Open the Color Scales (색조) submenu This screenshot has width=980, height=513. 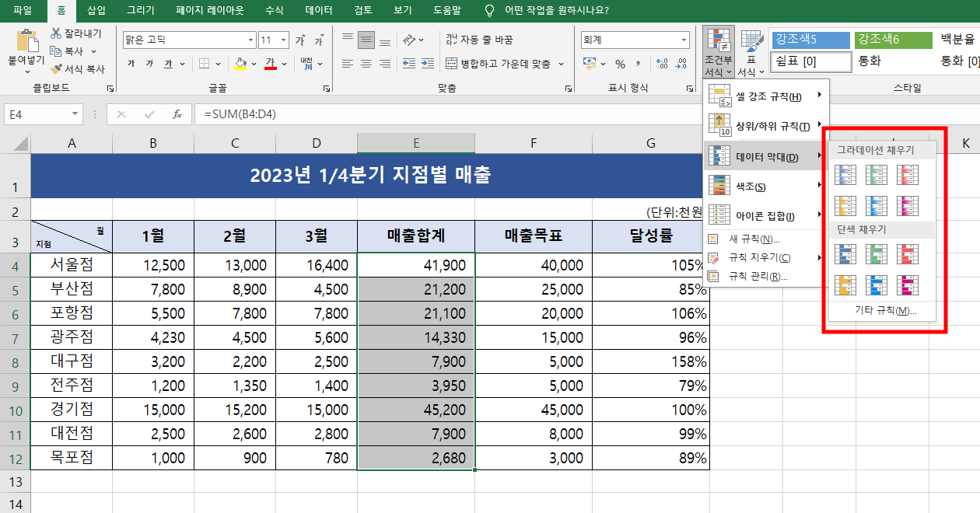click(x=766, y=187)
